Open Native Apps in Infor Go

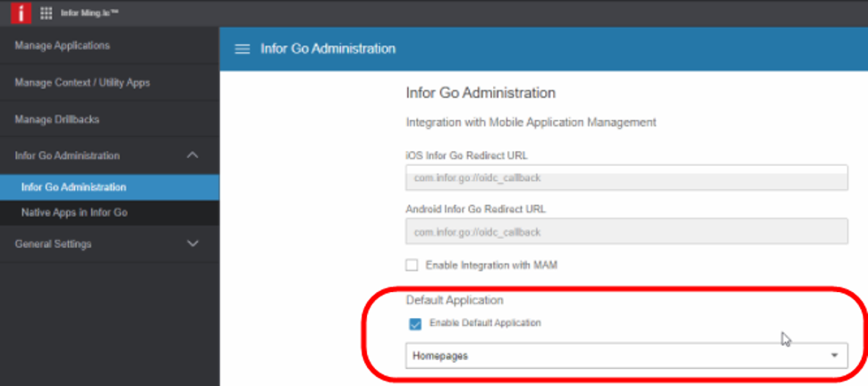(74, 212)
